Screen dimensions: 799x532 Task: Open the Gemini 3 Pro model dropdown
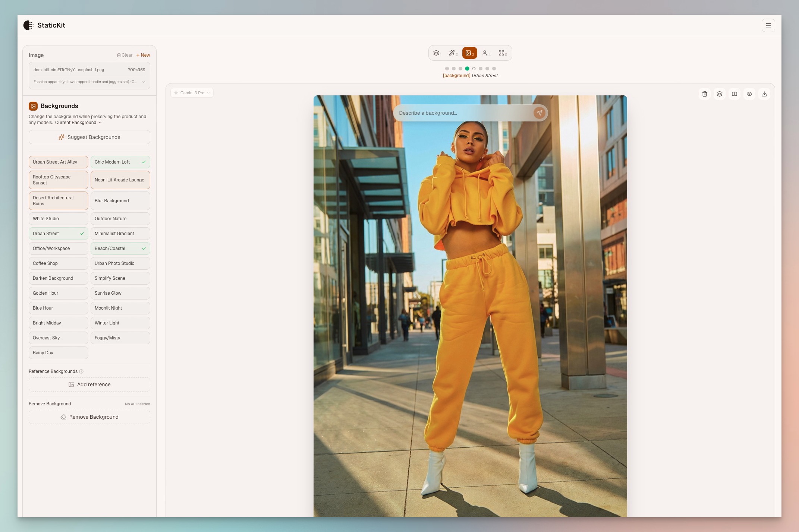pyautogui.click(x=192, y=93)
